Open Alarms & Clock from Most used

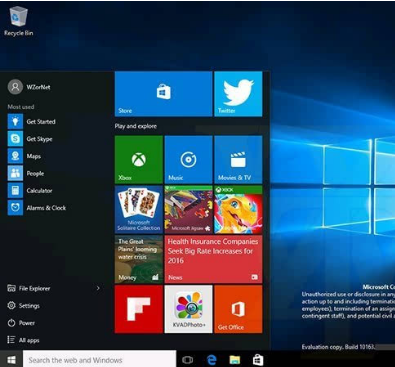click(37, 208)
